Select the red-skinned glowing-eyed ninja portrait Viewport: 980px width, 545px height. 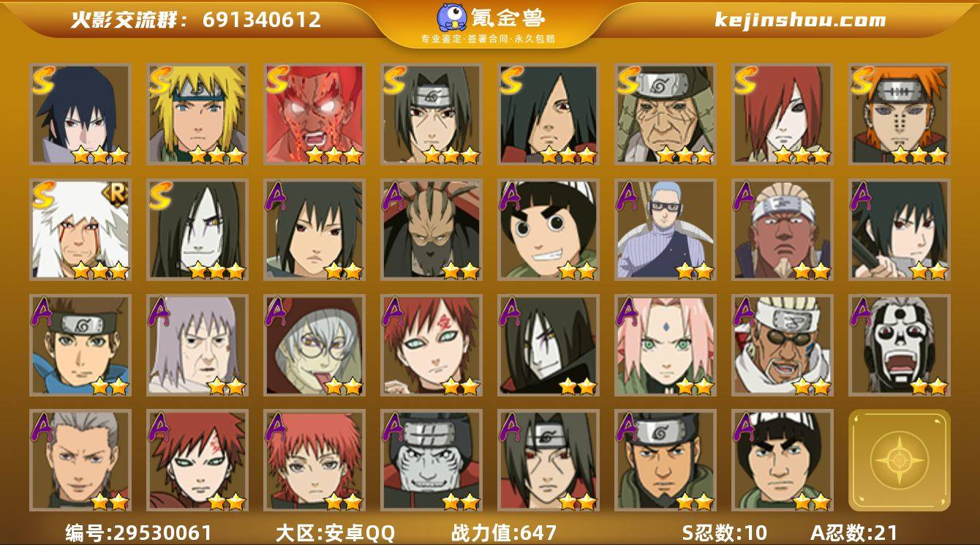click(314, 114)
